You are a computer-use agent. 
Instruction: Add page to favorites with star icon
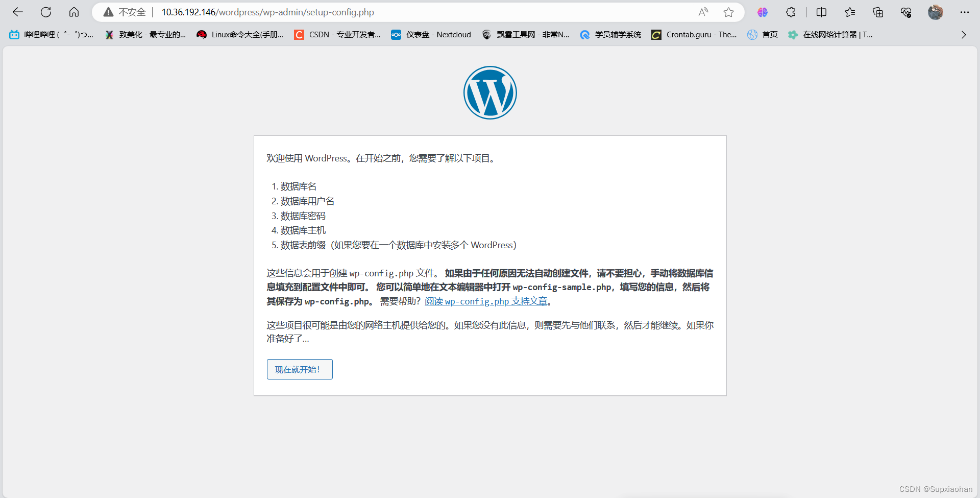click(x=728, y=12)
